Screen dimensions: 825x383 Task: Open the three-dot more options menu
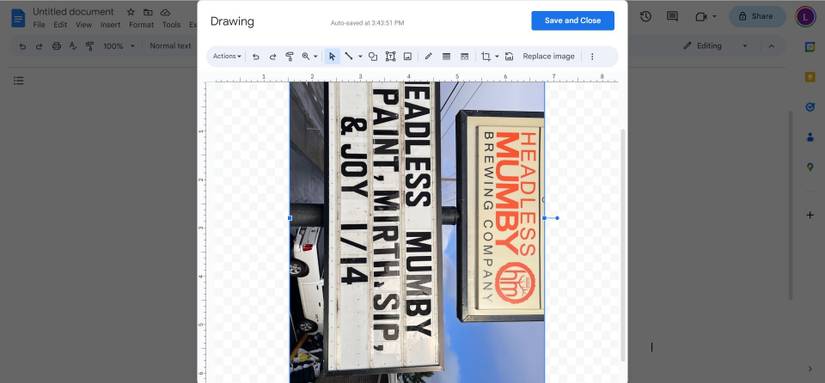pyautogui.click(x=592, y=56)
